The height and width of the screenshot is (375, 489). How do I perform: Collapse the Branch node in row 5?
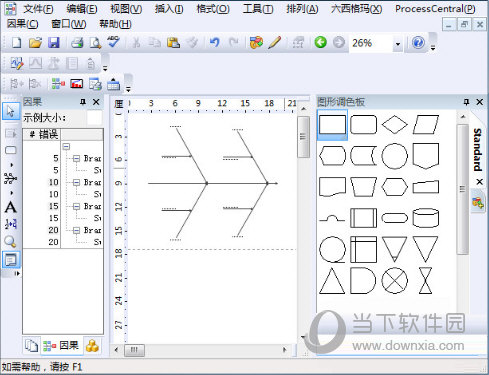[x=76, y=158]
